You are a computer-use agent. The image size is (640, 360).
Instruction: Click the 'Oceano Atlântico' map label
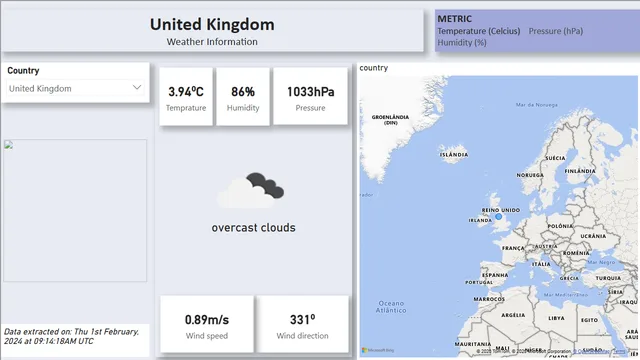391,307
